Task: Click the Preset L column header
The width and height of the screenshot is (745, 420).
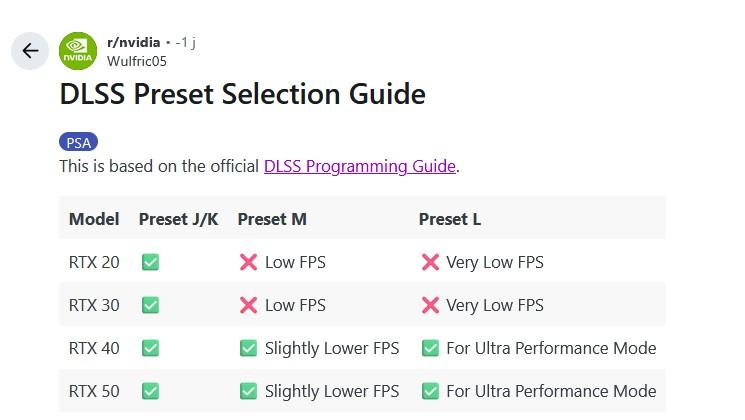Action: [x=450, y=219]
